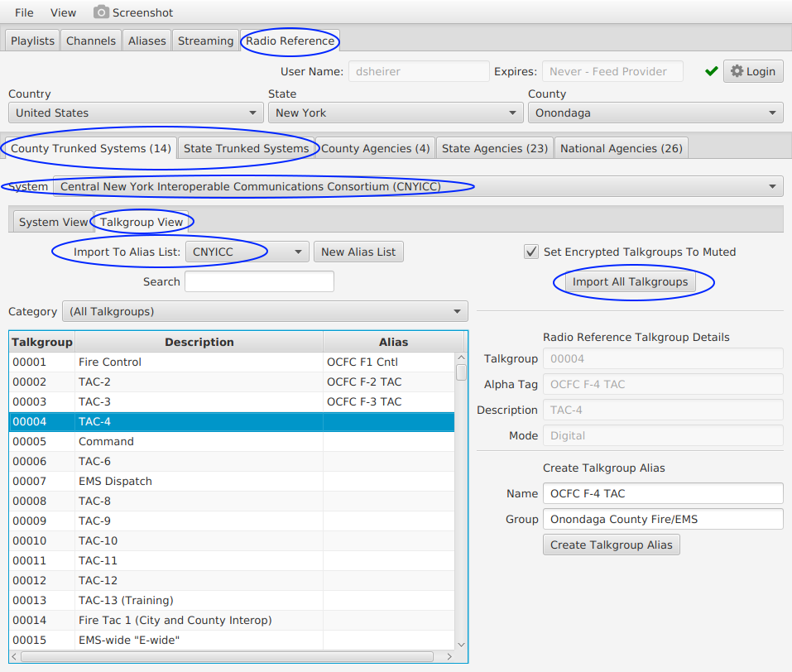Select National Agencies (26) tab
792x672 pixels.
tap(622, 148)
